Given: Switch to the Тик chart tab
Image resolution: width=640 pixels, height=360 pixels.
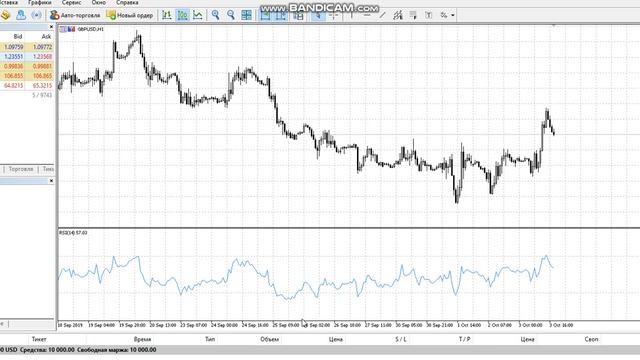Looking at the screenshot, I should (x=47, y=169).
